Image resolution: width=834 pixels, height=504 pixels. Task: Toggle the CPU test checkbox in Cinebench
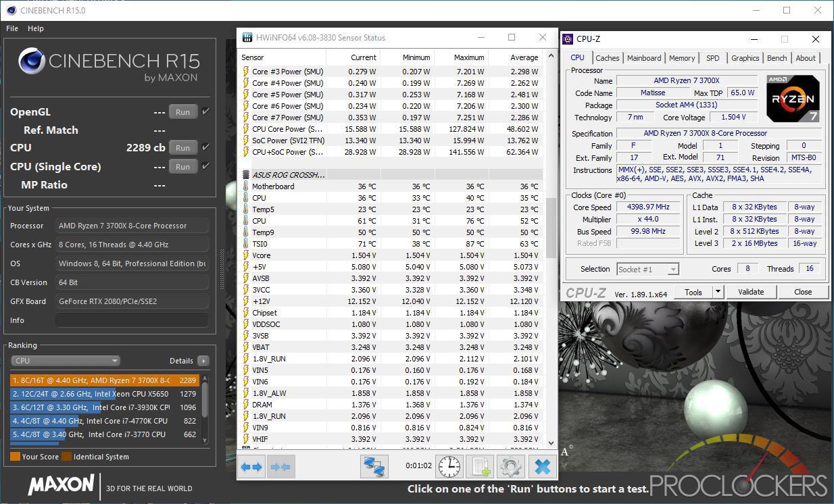click(x=205, y=147)
